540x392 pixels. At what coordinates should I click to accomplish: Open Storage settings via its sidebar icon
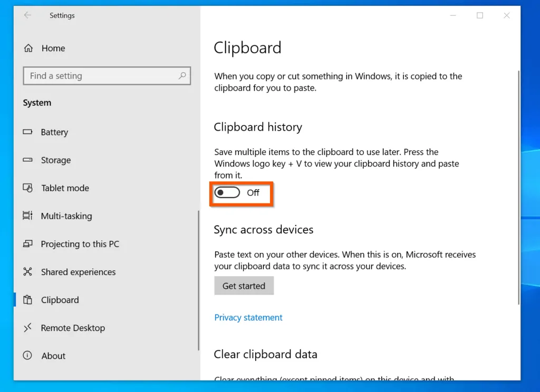(x=28, y=160)
